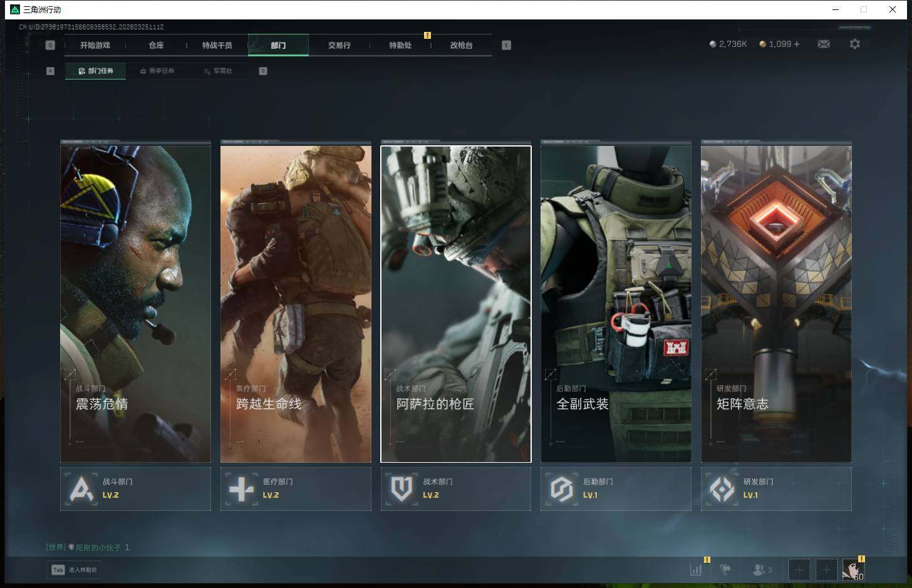912x588 pixels.
Task: Click the 战斗部门 emblem icon
Action: 81,488
